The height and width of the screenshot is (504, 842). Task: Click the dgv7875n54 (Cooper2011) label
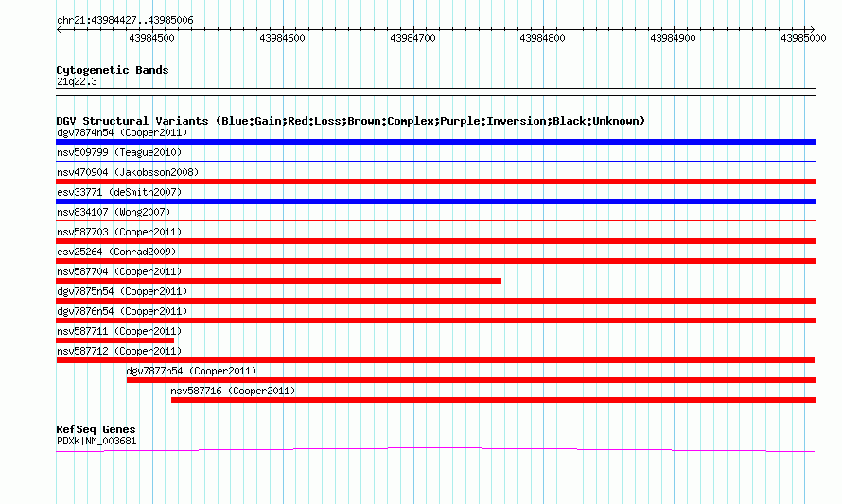(122, 291)
